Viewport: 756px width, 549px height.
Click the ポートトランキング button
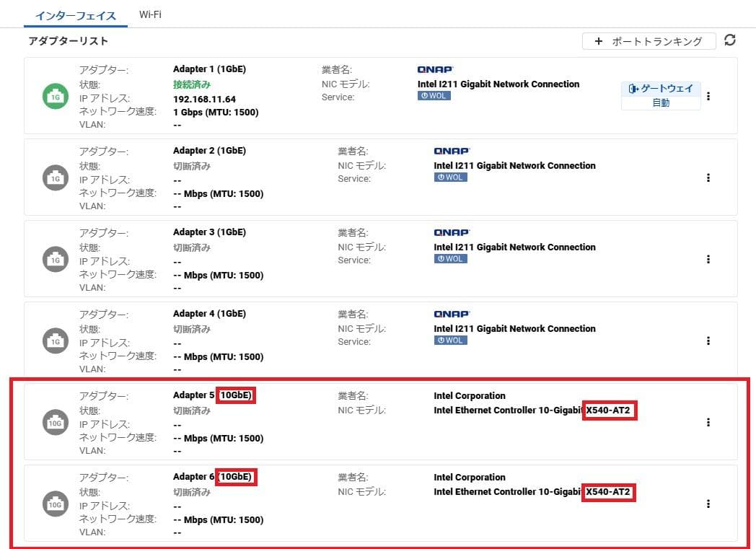649,41
